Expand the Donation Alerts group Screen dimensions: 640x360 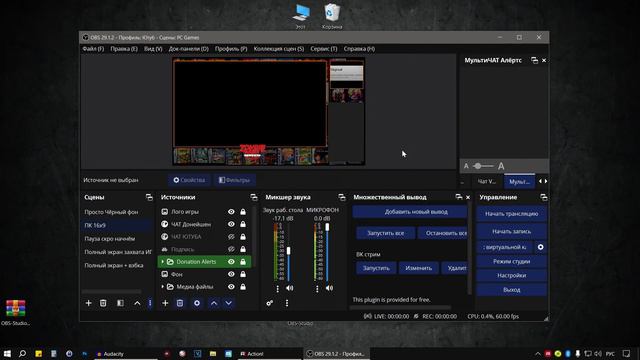click(x=163, y=262)
